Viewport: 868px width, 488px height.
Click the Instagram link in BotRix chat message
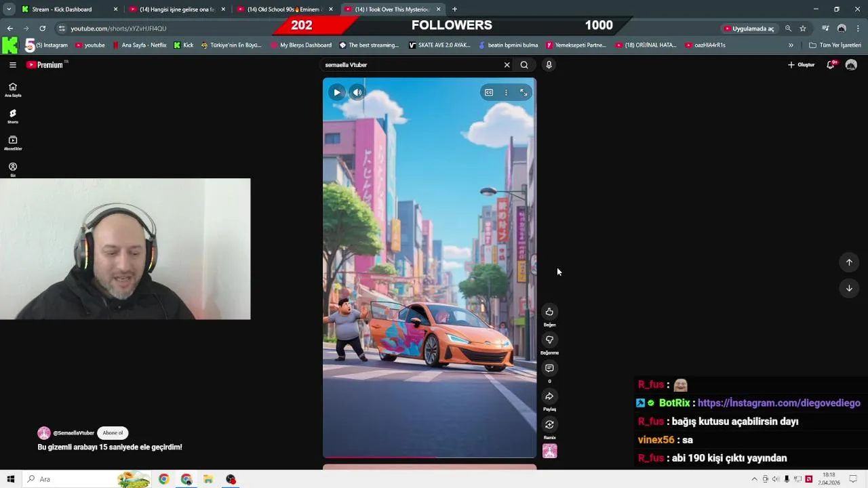(x=778, y=403)
